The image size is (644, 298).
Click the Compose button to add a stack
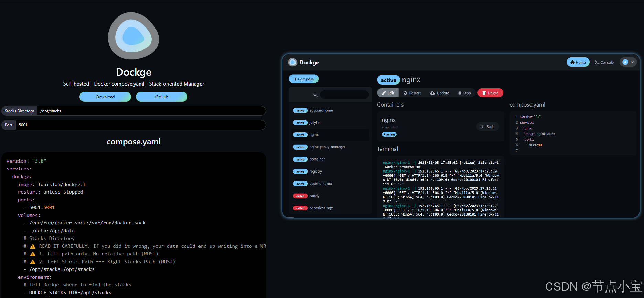(x=304, y=79)
